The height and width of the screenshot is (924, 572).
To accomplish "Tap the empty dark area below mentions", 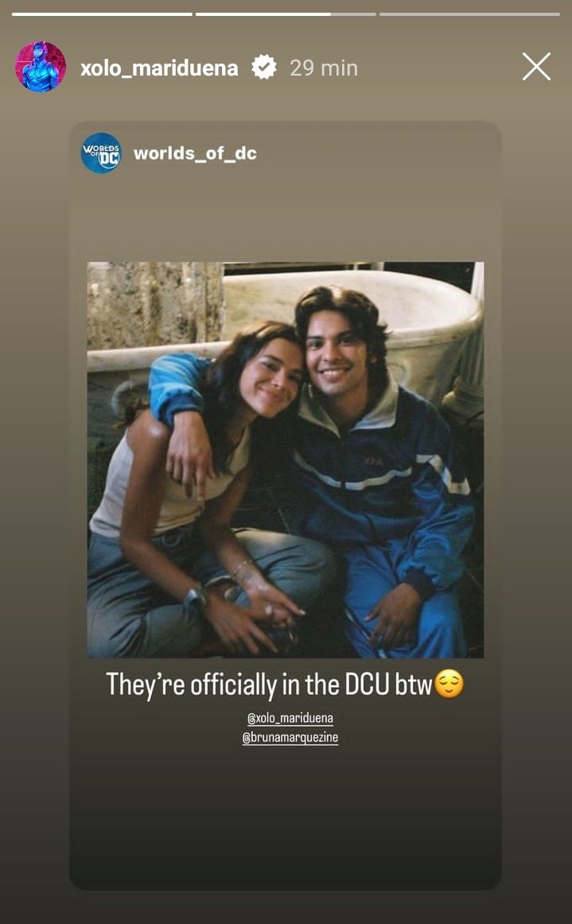I will pyautogui.click(x=286, y=819).
